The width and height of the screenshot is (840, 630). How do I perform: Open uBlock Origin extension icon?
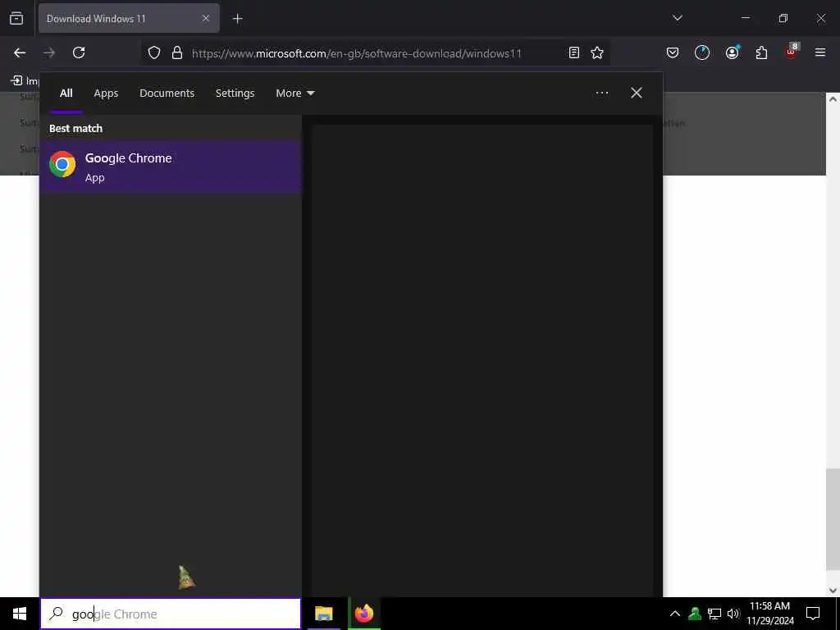pos(792,52)
